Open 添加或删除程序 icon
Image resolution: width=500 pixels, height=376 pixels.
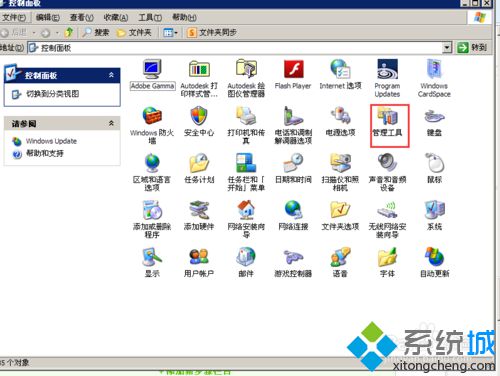click(152, 219)
